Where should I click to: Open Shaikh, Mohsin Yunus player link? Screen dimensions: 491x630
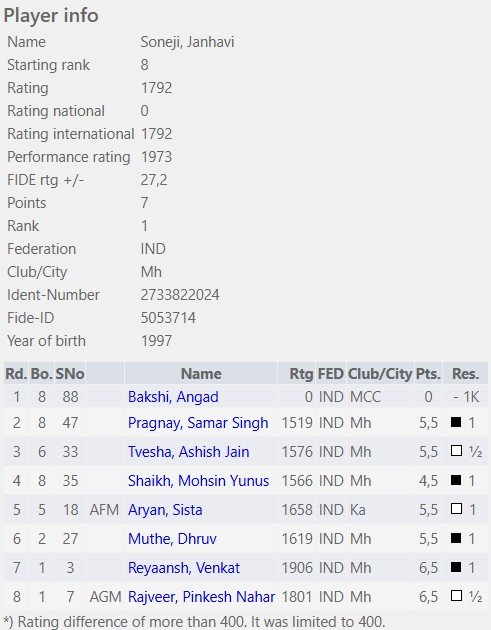[198, 481]
